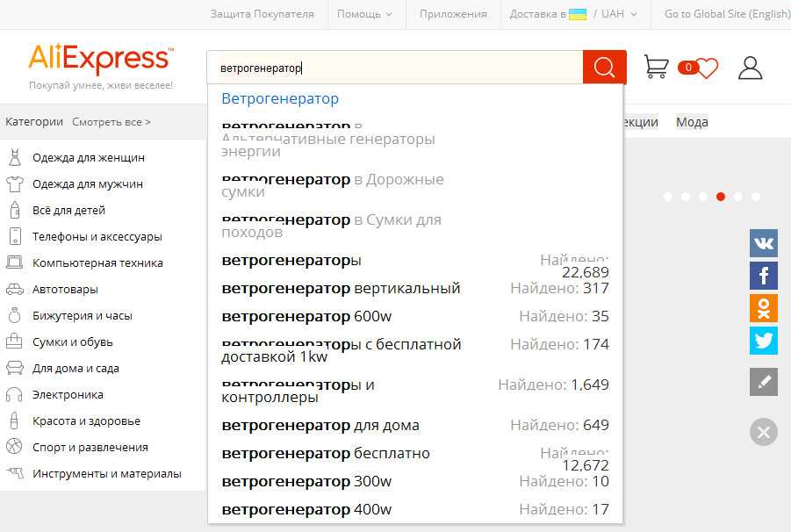
Task: Click the pencil feedback icon
Action: [x=764, y=382]
